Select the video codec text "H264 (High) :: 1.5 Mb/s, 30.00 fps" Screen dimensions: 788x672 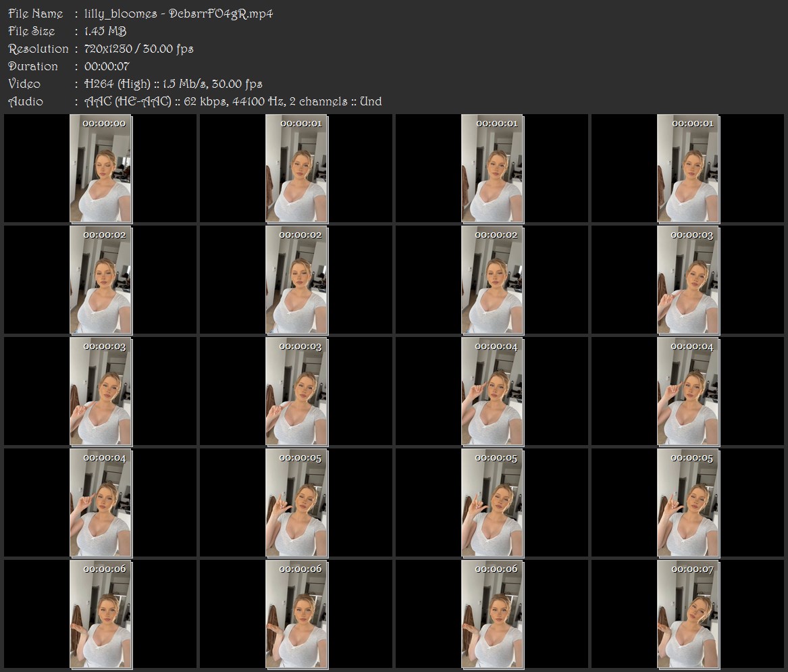click(x=174, y=84)
